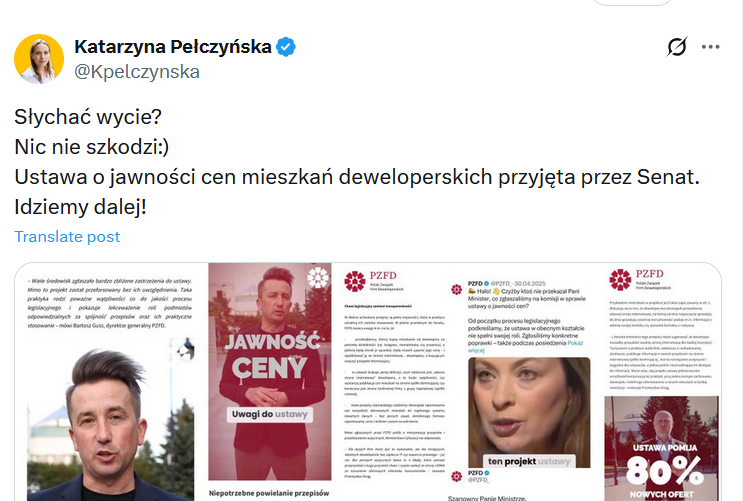Image resolution: width=743 pixels, height=501 pixels.
Task: Open the Grok explain-post icon
Action: (x=677, y=46)
